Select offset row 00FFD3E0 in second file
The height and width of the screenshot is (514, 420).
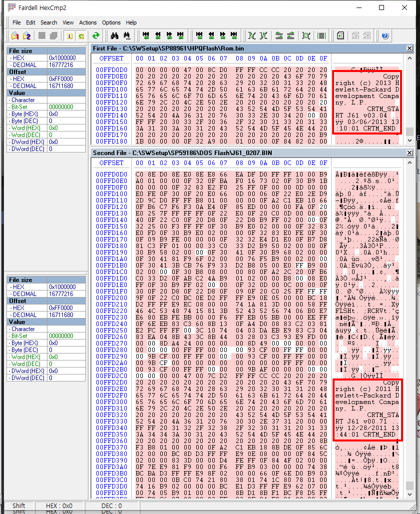tap(111, 492)
